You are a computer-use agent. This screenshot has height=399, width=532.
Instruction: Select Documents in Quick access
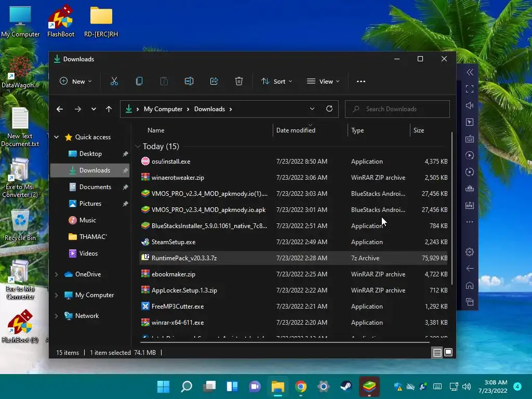(x=90, y=187)
